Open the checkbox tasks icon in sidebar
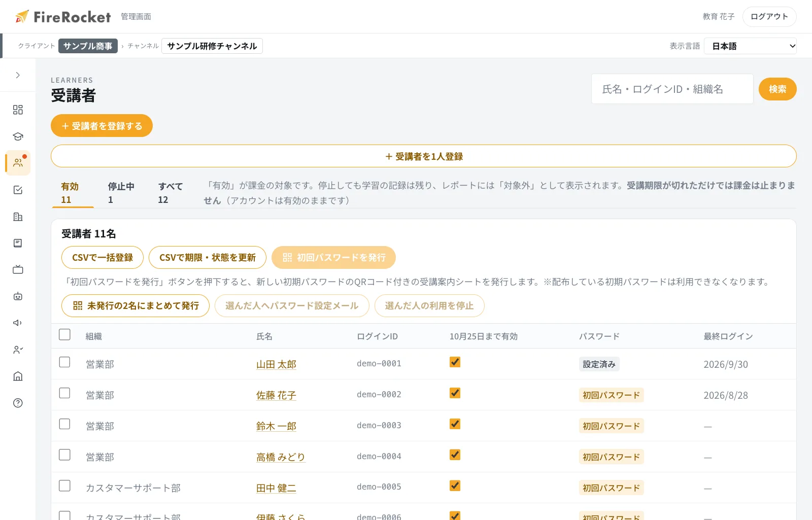Viewport: 812px width, 520px height. 18,190
